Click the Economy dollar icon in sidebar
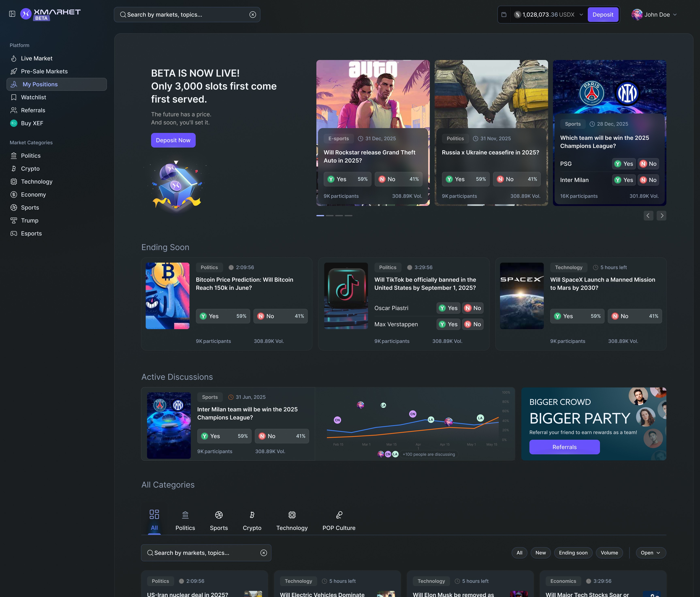Image resolution: width=700 pixels, height=597 pixels. point(14,194)
